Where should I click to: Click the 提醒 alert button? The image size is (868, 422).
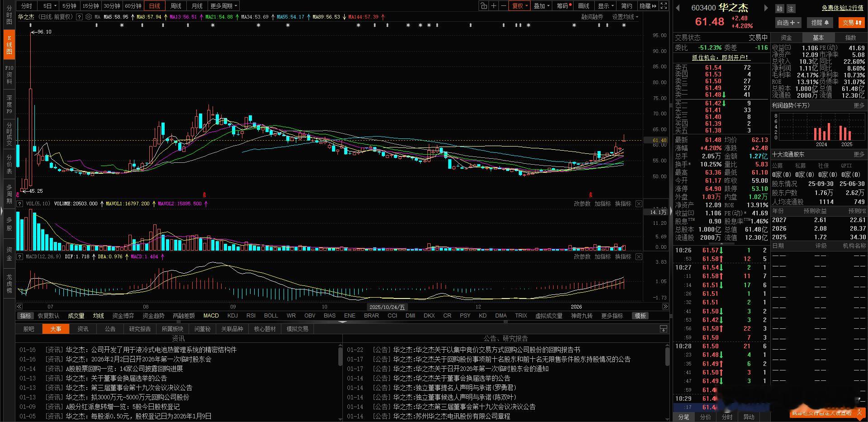tap(820, 23)
